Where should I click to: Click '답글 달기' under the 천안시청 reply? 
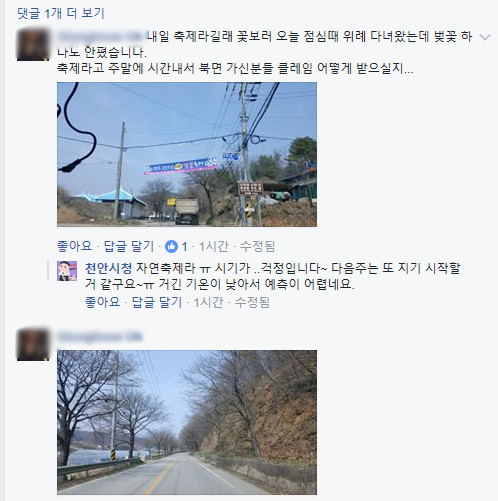(x=157, y=302)
